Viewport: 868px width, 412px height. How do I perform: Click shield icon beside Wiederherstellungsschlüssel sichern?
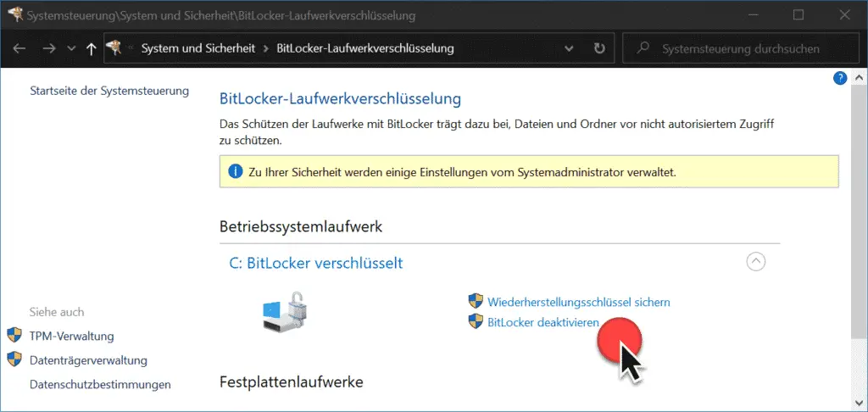click(476, 301)
